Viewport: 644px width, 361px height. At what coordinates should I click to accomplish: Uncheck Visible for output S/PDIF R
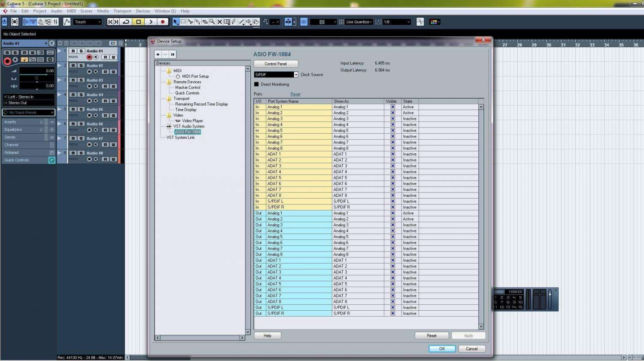(x=392, y=314)
